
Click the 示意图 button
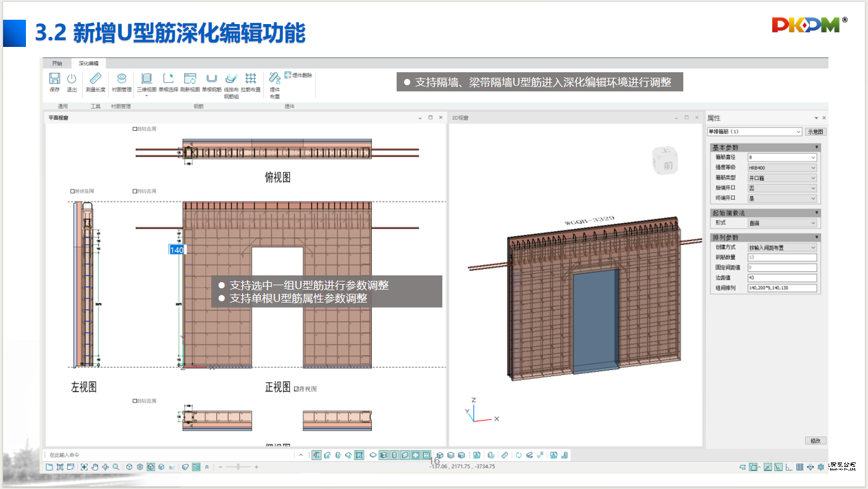tap(815, 132)
